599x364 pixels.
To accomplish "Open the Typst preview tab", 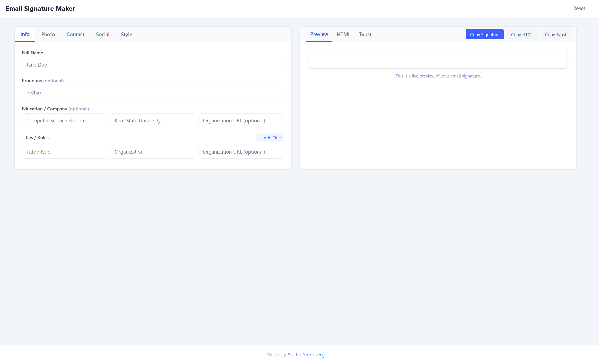I will tap(365, 34).
